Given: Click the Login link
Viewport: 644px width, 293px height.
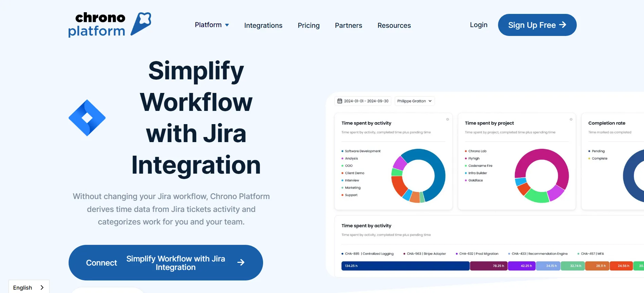Looking at the screenshot, I should (479, 25).
